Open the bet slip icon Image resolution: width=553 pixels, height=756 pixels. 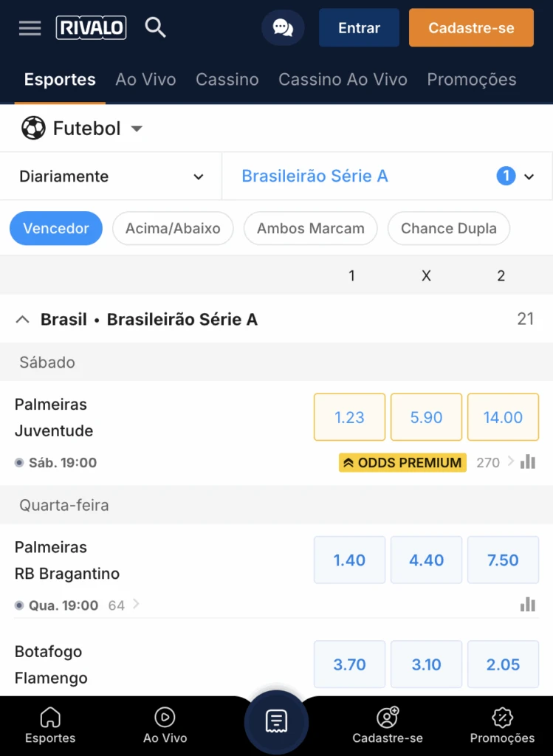pos(276,721)
